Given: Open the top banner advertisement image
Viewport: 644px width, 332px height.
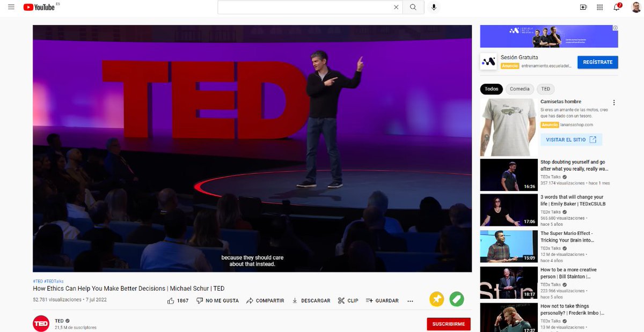Looking at the screenshot, I should (549, 36).
